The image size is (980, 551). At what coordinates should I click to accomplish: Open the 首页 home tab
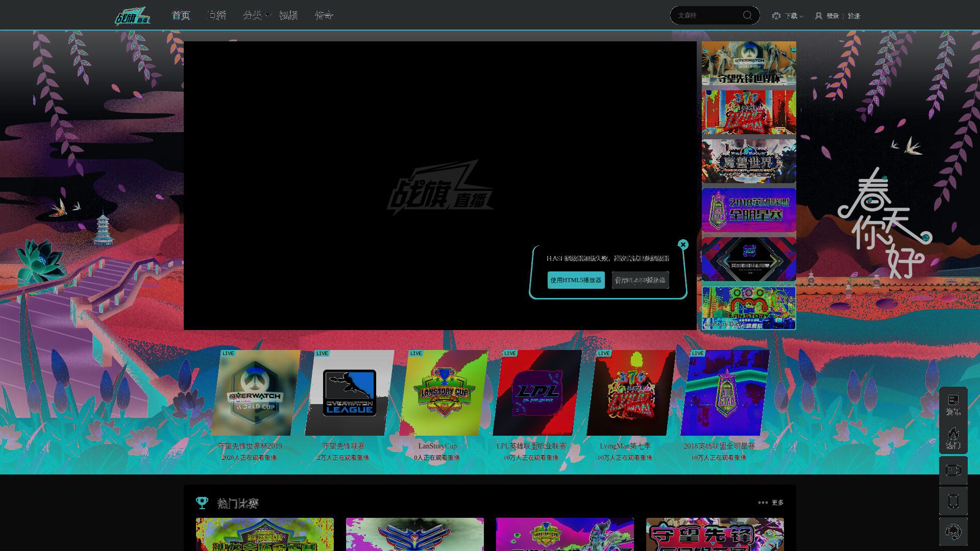tap(181, 15)
